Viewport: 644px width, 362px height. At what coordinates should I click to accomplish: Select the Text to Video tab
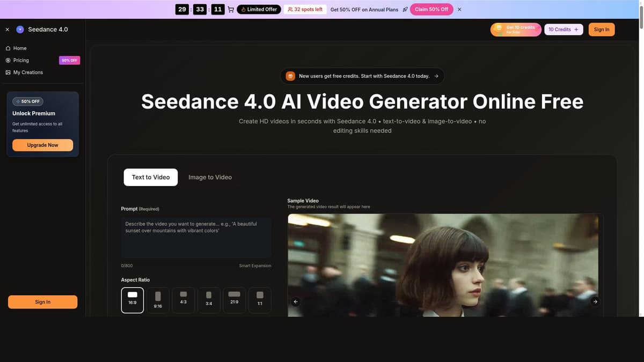[x=151, y=177]
